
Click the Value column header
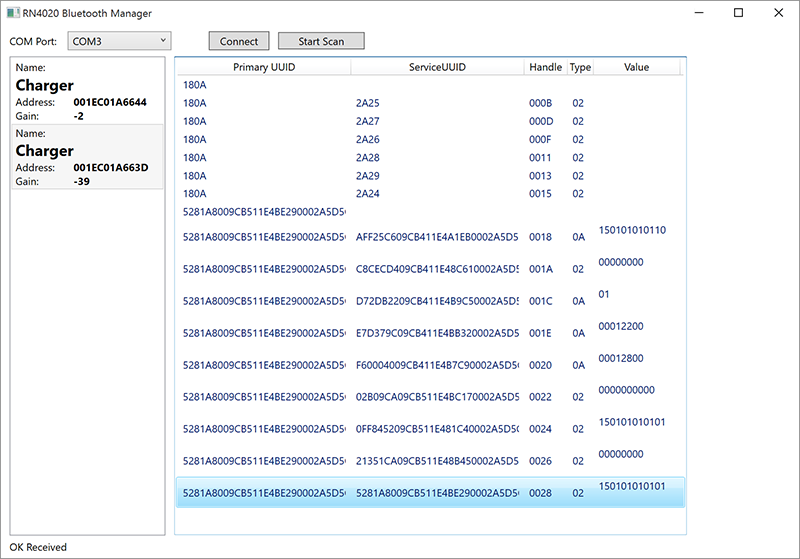(x=636, y=67)
